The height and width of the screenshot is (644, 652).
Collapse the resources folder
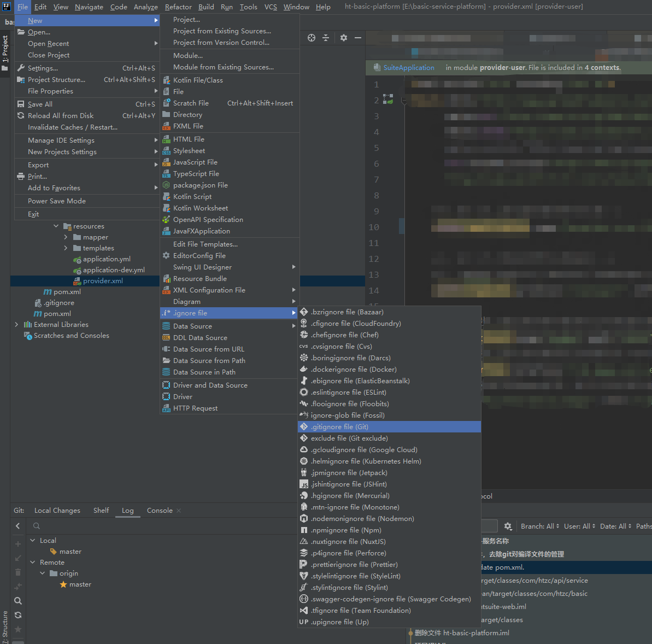[x=56, y=226]
